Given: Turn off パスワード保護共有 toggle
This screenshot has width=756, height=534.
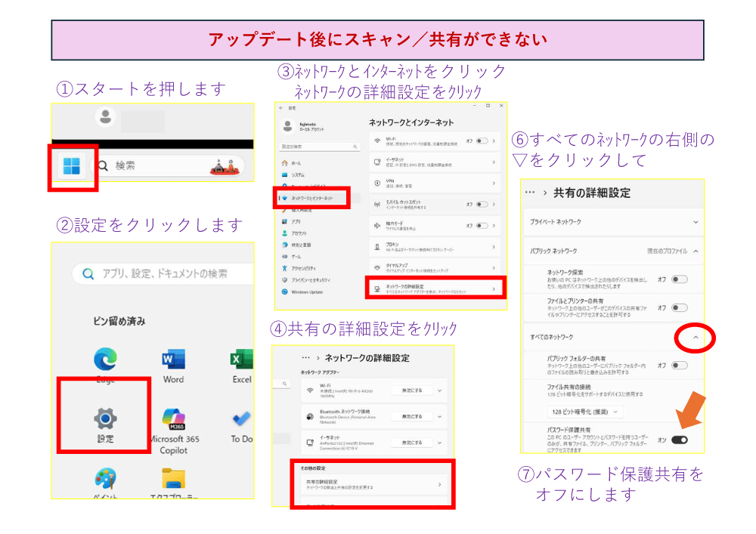Looking at the screenshot, I should tap(679, 440).
